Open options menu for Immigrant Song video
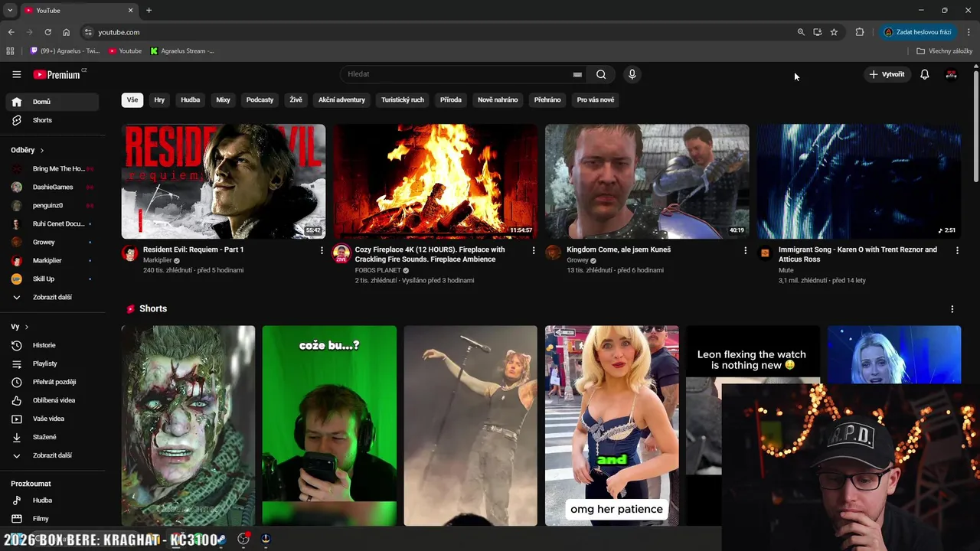980x551 pixels. [x=957, y=250]
